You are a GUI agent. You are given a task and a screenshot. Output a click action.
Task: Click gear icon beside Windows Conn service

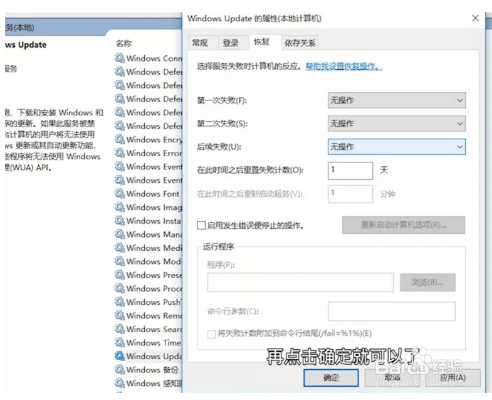[x=120, y=58]
